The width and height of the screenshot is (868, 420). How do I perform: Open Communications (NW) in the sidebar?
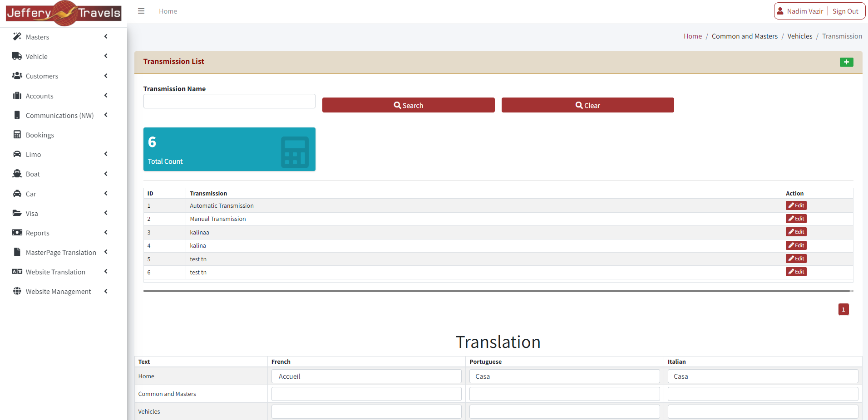coord(59,115)
